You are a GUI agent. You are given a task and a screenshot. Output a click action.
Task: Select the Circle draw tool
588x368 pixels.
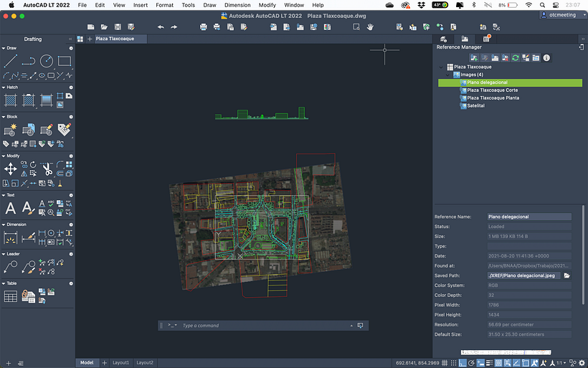point(47,61)
